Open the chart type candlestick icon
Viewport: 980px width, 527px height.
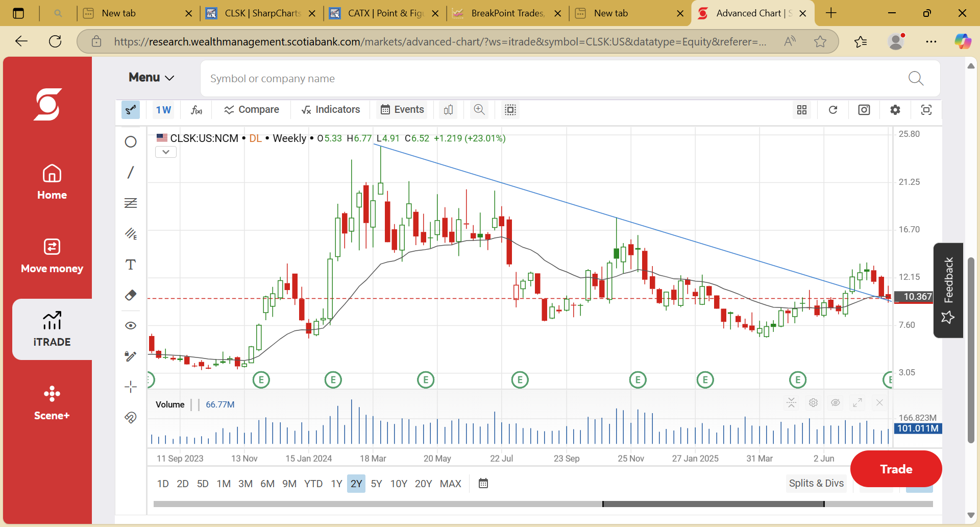pyautogui.click(x=449, y=110)
